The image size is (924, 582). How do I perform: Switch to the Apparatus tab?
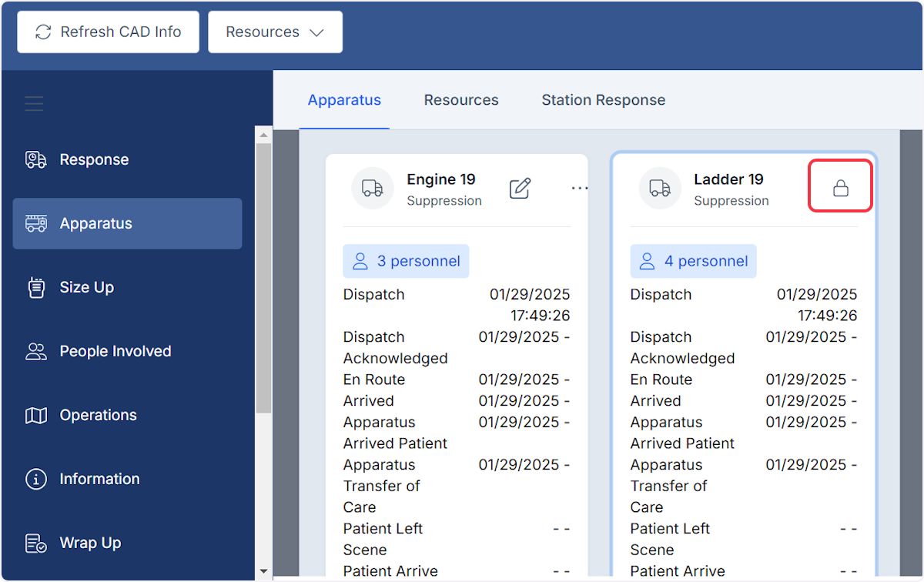344,100
